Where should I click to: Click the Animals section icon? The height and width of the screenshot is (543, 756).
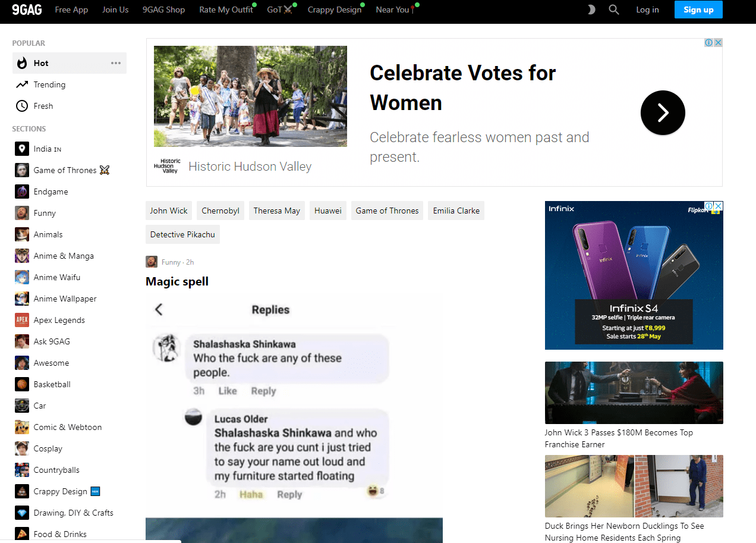pyautogui.click(x=22, y=234)
